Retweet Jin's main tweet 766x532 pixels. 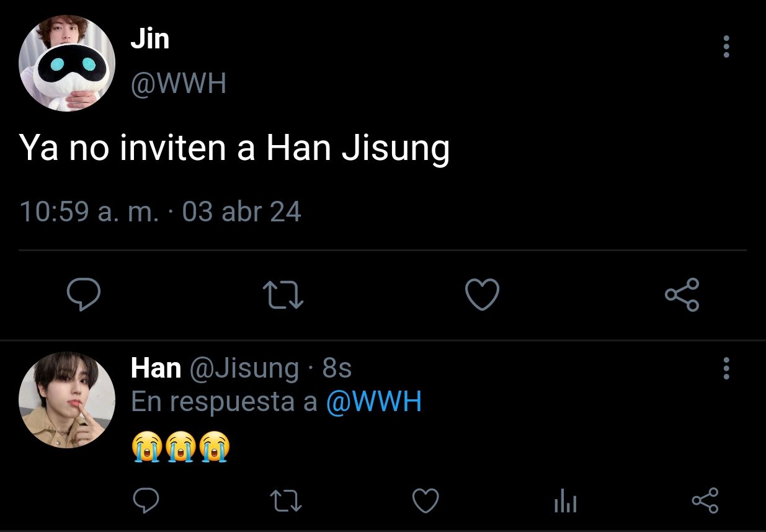coord(283,295)
